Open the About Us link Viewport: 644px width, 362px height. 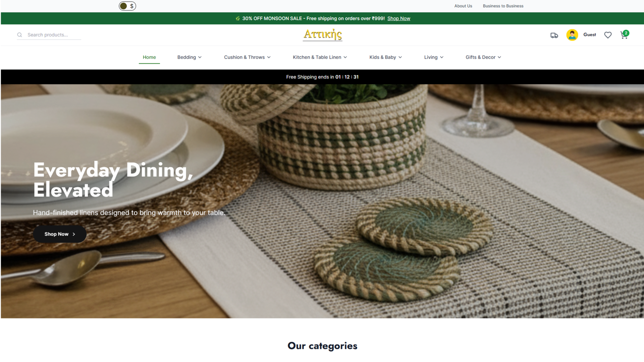coord(463,6)
